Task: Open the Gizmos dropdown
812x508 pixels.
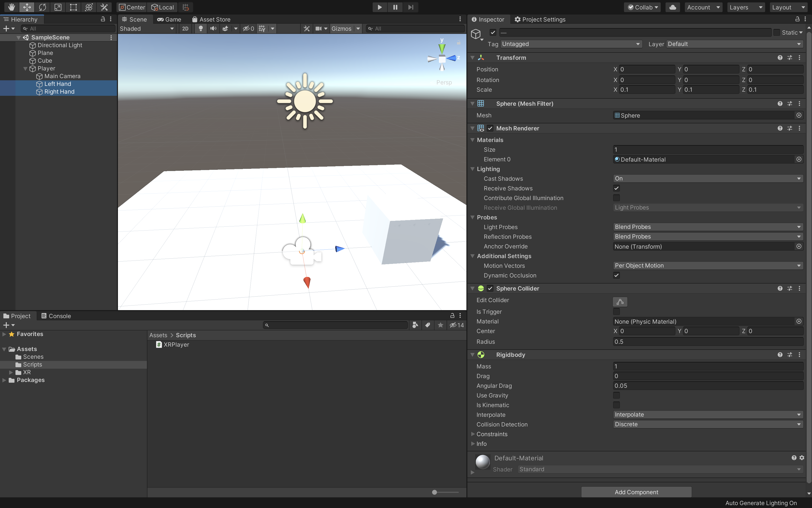Action: point(346,29)
